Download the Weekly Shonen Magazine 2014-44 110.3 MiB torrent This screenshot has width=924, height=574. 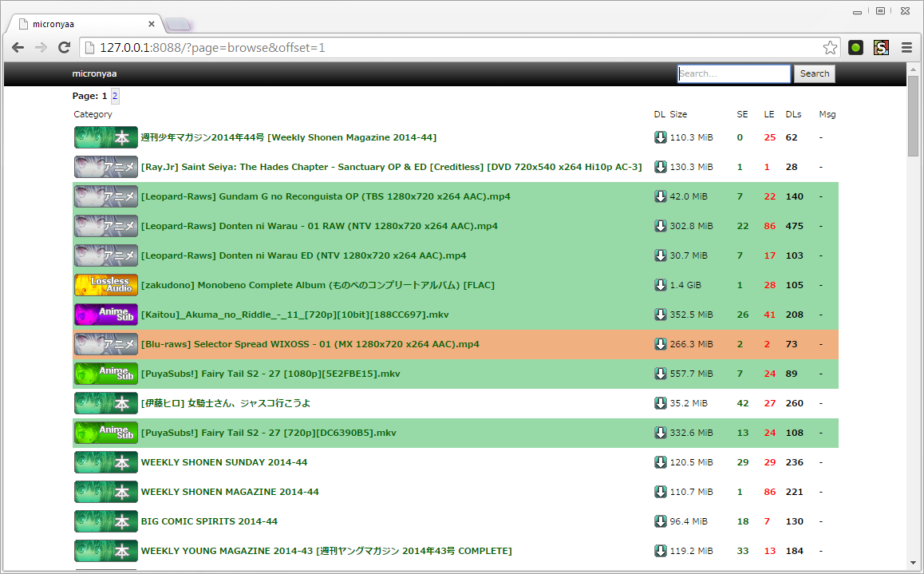click(660, 137)
